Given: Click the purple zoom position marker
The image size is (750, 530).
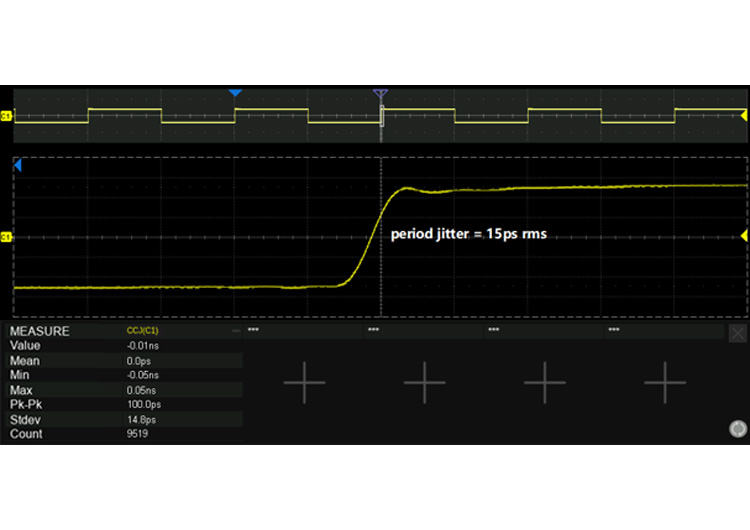Looking at the screenshot, I should 380,94.
